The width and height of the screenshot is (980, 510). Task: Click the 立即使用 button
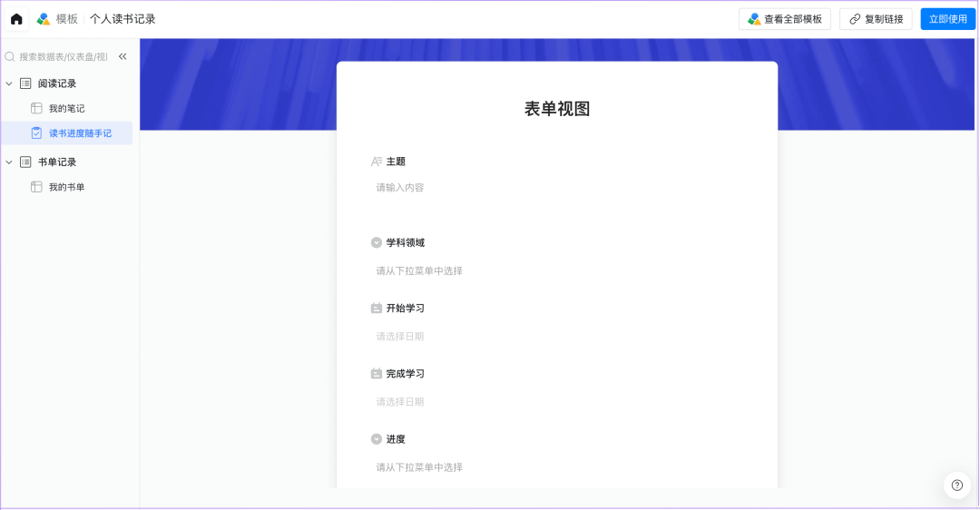(947, 19)
